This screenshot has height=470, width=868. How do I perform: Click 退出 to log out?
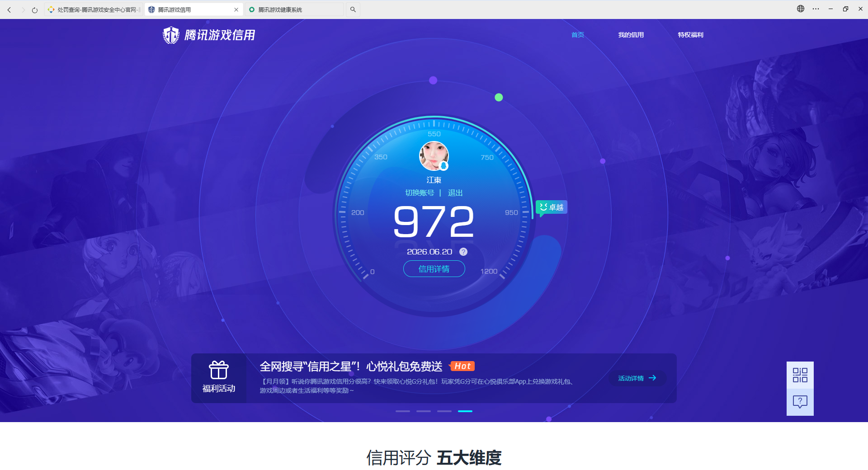[455, 193]
